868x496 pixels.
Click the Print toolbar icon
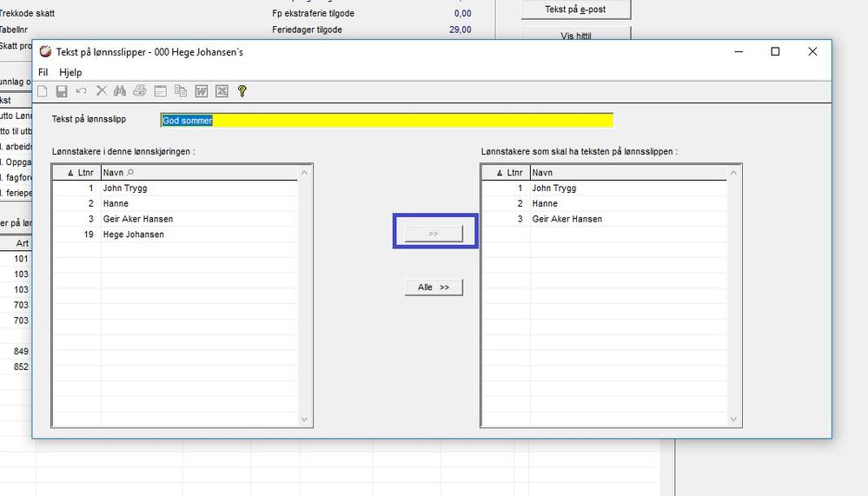(x=140, y=91)
